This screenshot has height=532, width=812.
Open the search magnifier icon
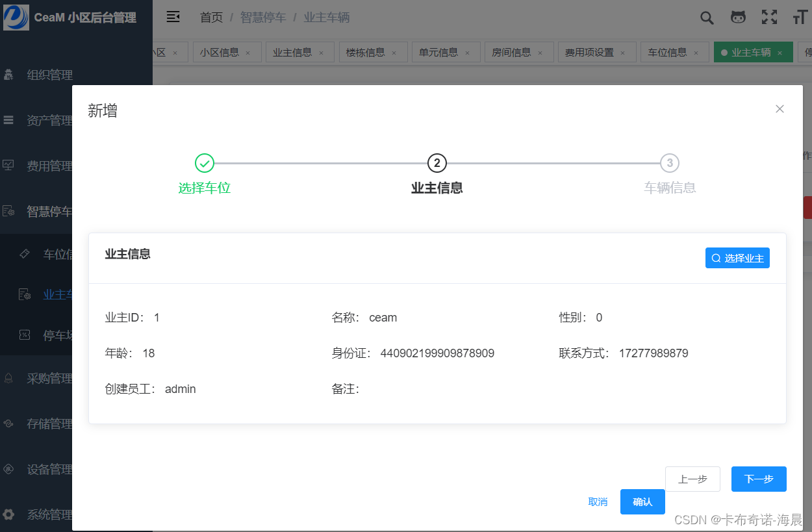tap(707, 18)
